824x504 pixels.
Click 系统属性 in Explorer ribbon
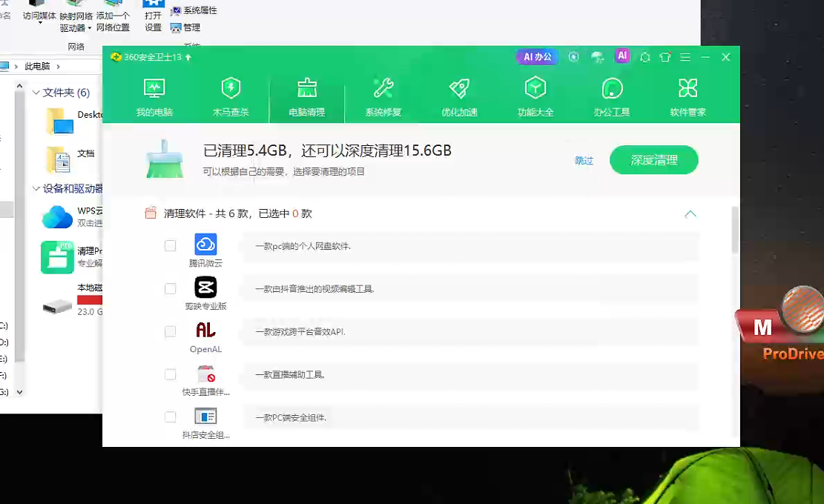pos(194,10)
